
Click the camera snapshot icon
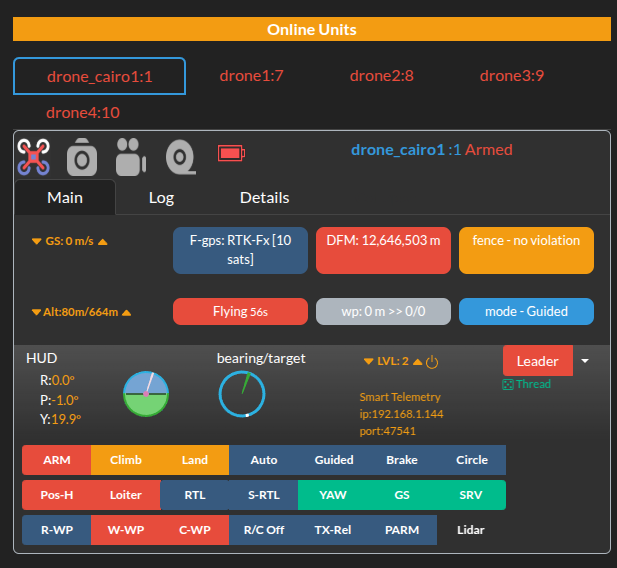(82, 157)
